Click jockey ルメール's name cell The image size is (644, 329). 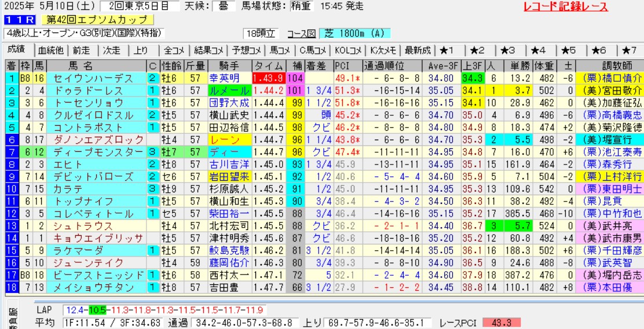(230, 90)
